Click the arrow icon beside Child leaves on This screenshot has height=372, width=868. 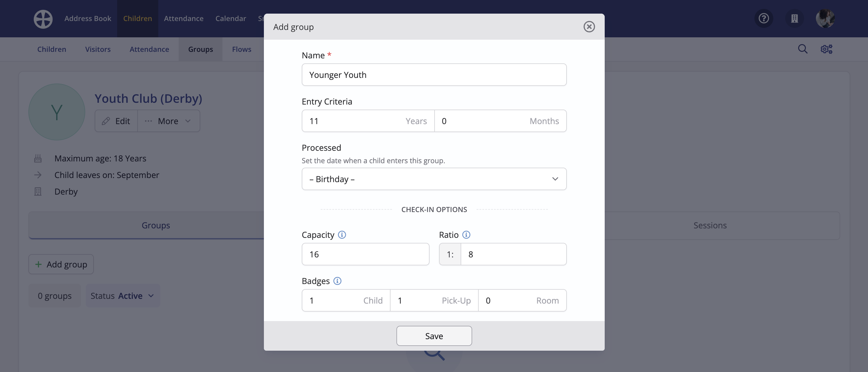click(38, 175)
